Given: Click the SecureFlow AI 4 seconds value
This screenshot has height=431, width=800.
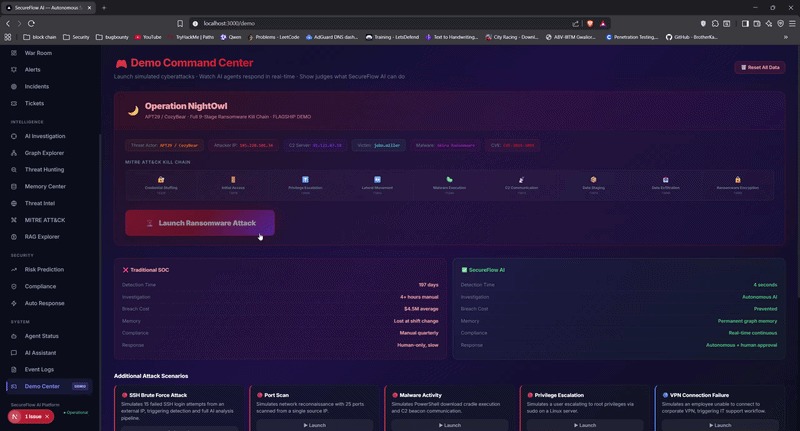Looking at the screenshot, I should pyautogui.click(x=765, y=285).
